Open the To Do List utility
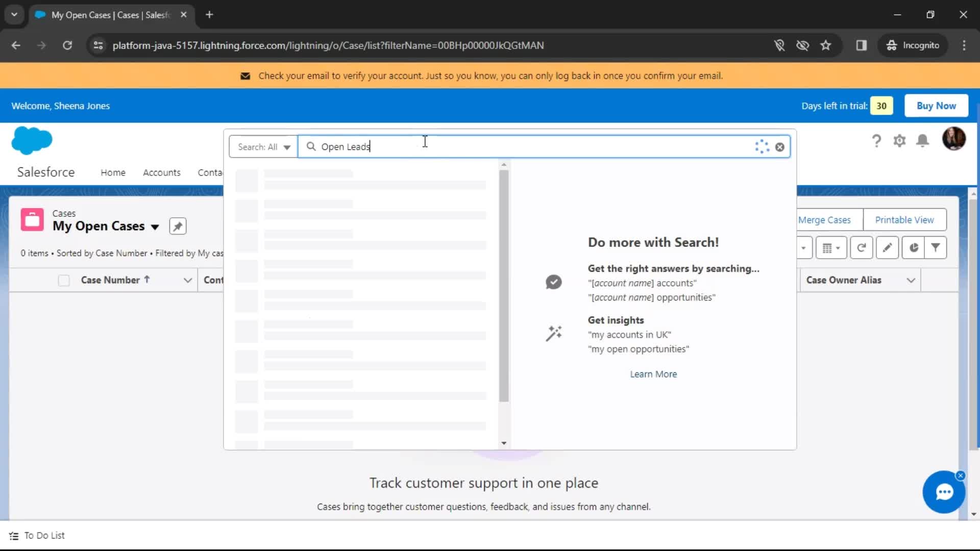Image resolution: width=980 pixels, height=551 pixels. click(x=37, y=536)
